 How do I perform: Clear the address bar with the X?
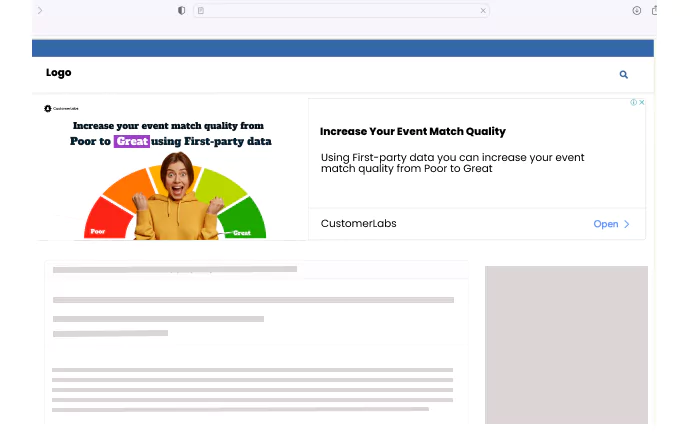(x=483, y=11)
